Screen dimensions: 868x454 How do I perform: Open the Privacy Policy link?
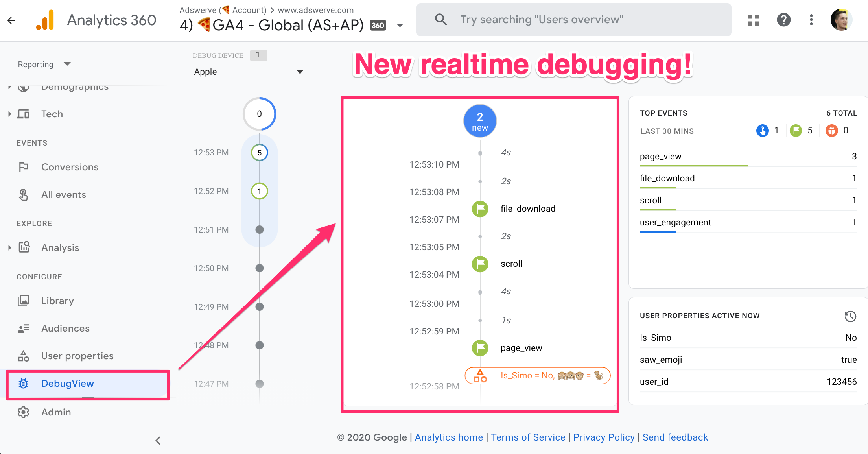coord(604,437)
